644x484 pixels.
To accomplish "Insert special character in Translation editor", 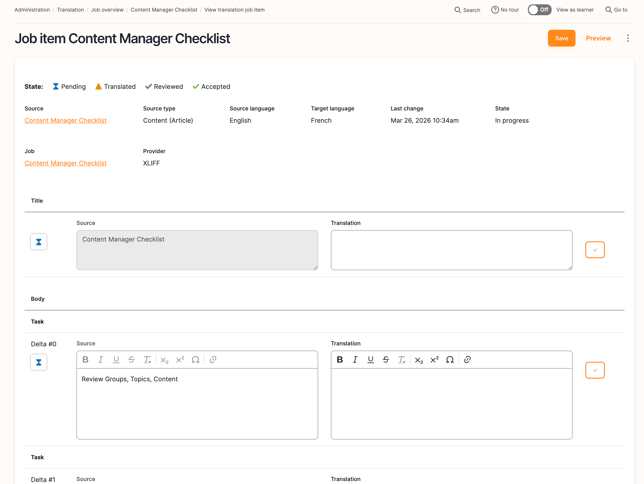I will coord(450,360).
